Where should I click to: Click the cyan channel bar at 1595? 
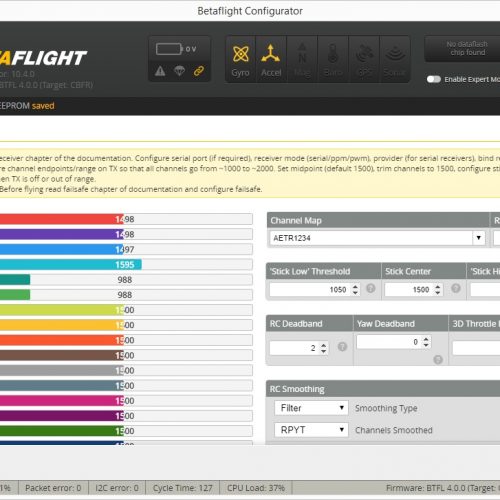tap(126, 265)
